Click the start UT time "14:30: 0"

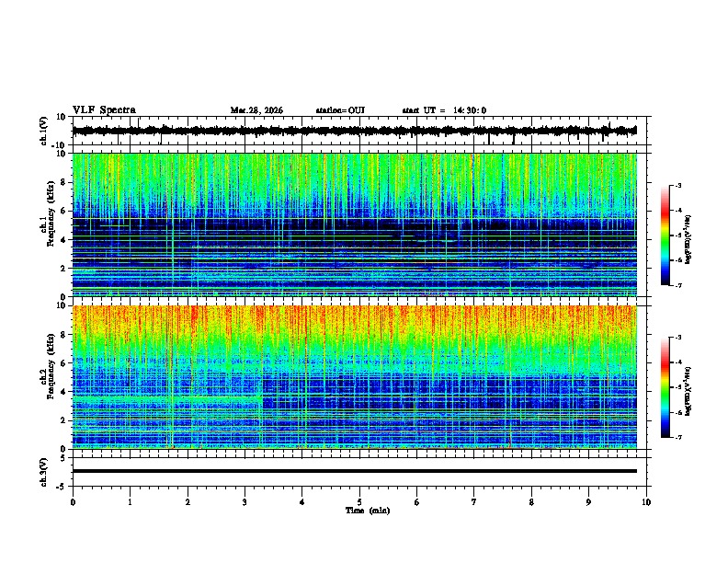click(470, 110)
